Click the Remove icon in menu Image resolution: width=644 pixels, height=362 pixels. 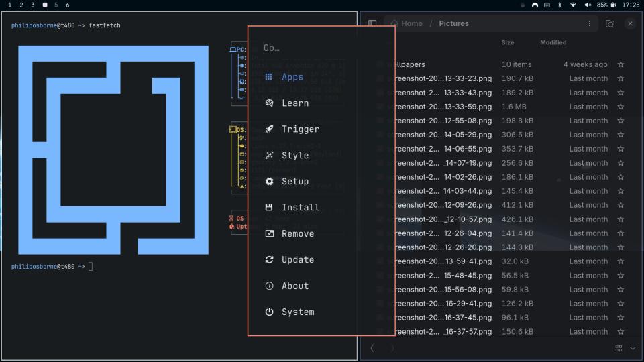(269, 234)
